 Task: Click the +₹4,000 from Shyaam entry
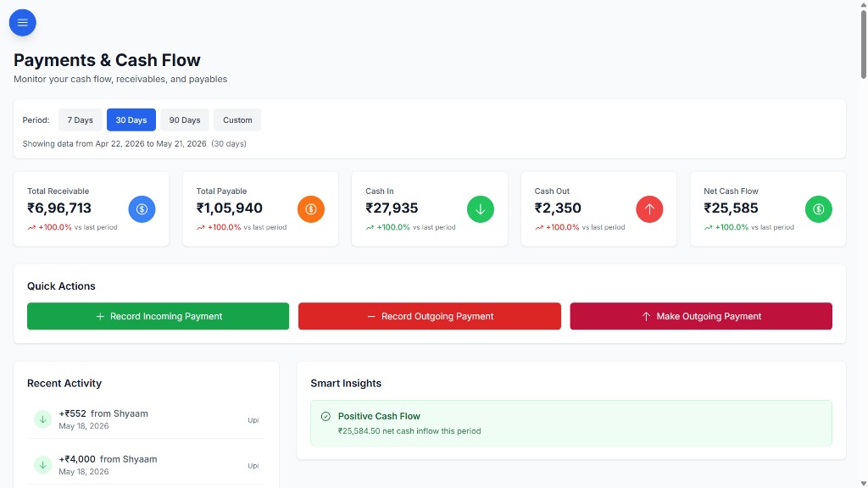coord(146,465)
